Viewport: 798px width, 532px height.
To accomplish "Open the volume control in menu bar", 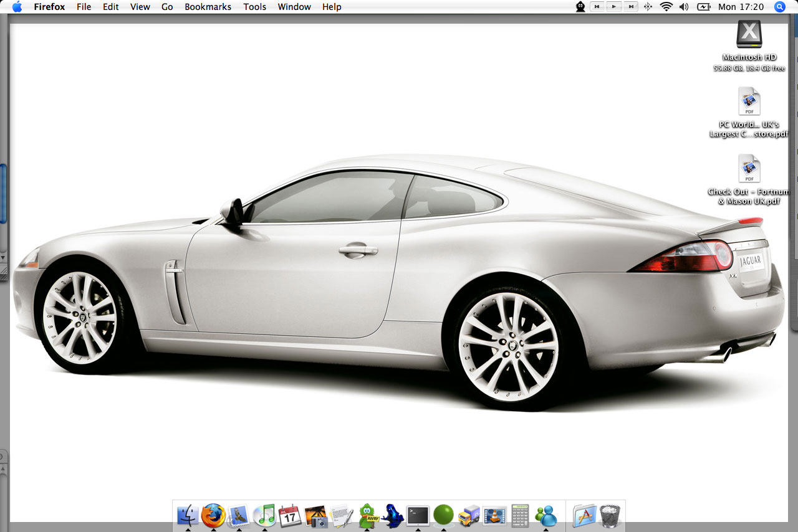I will (x=684, y=7).
